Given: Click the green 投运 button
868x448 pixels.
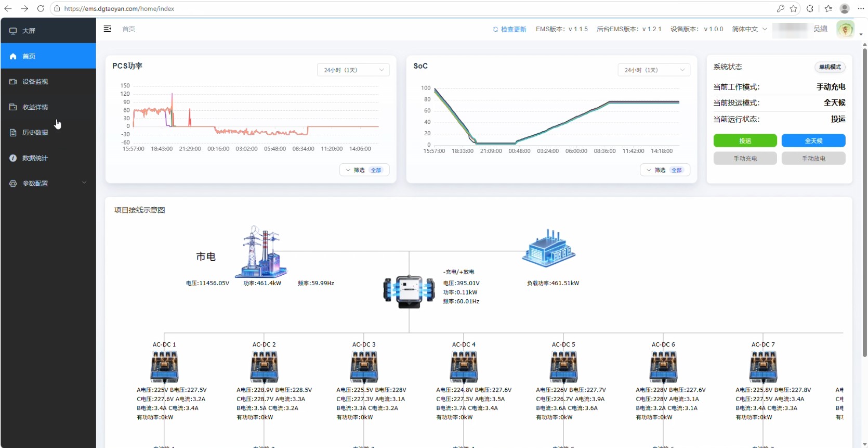Looking at the screenshot, I should (x=745, y=141).
